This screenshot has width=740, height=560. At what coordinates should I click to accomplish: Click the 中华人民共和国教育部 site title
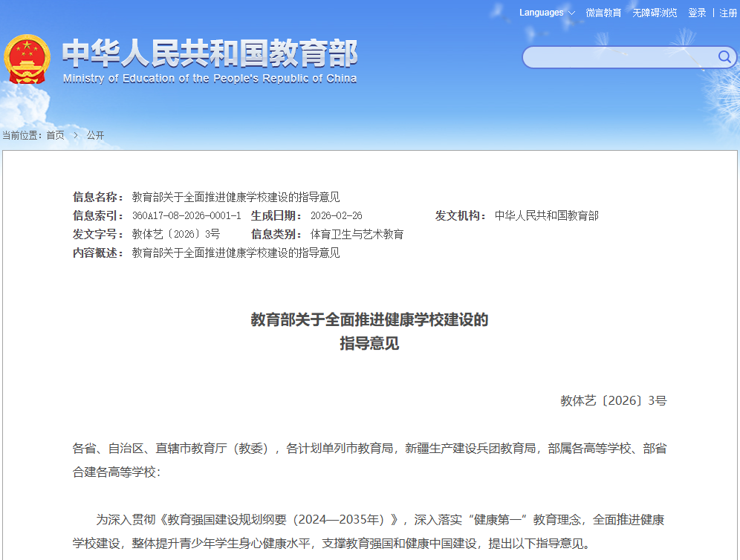pyautogui.click(x=210, y=52)
